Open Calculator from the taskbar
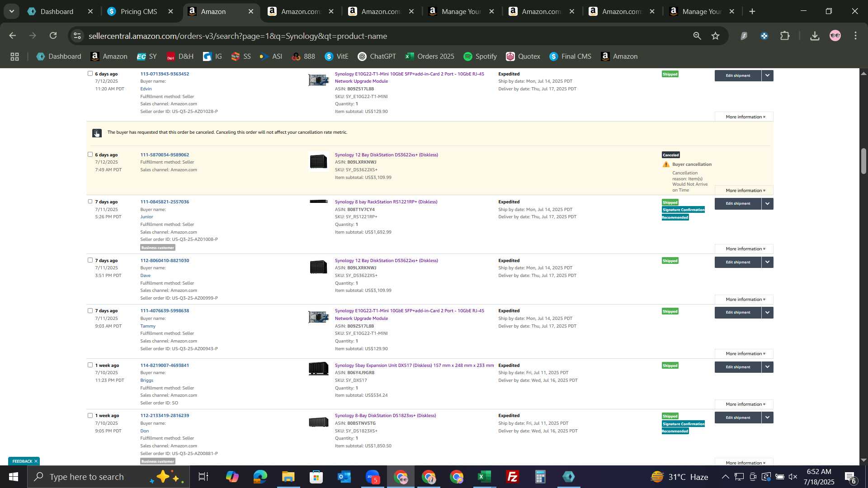 click(540, 477)
